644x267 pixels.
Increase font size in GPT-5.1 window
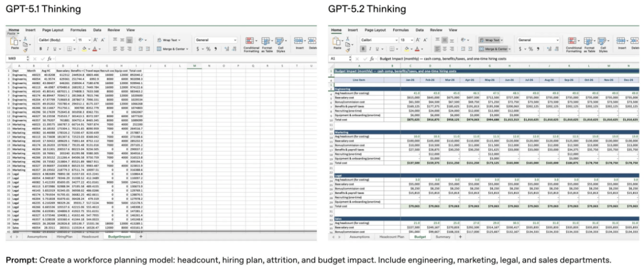[95, 40]
